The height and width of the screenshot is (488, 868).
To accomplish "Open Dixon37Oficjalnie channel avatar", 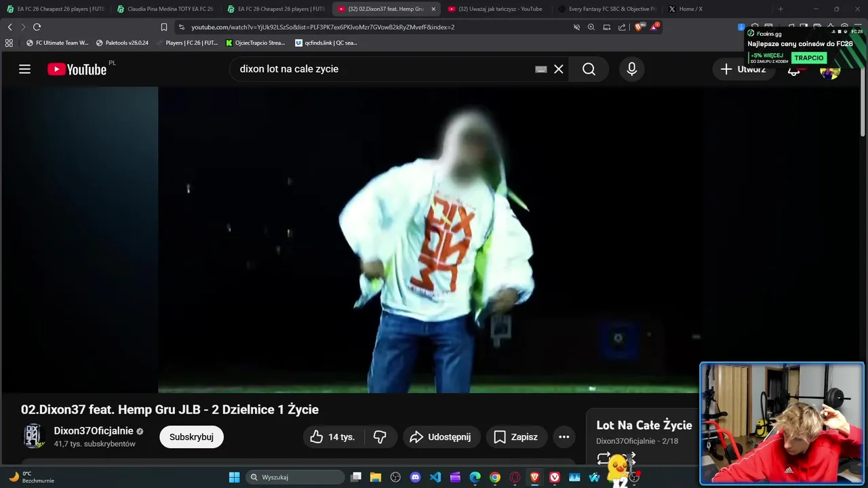I will click(x=34, y=436).
